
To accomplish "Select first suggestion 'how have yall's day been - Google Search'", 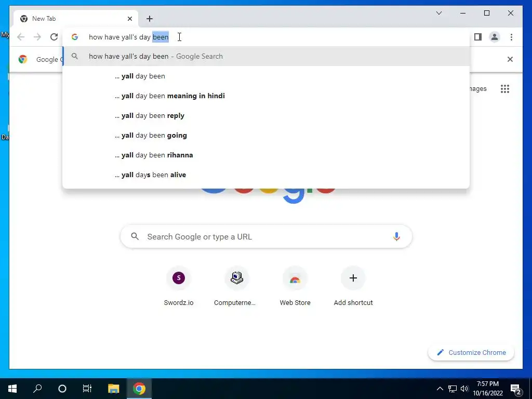I will (x=267, y=56).
